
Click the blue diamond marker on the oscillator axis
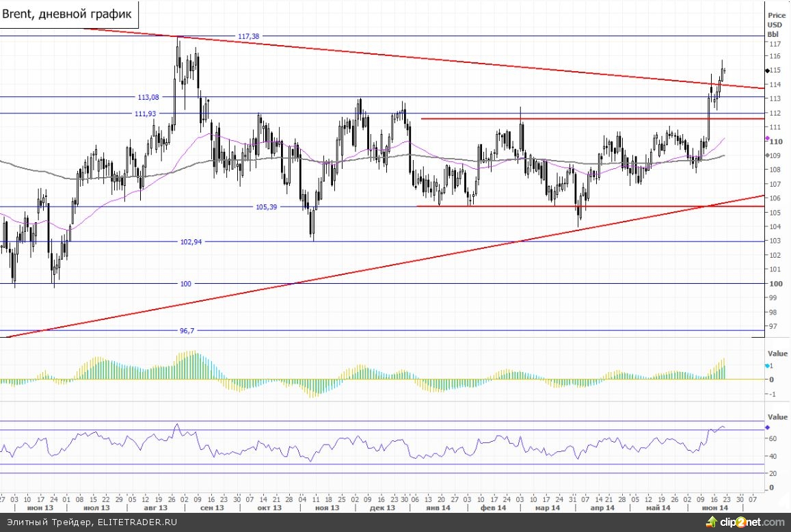tap(767, 427)
